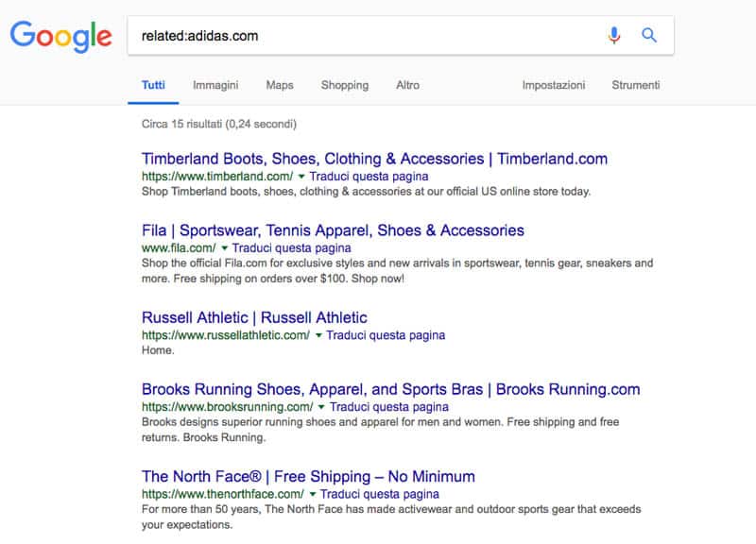
Task: Click Traduci questa pagina for Brooks Running
Action: click(x=389, y=407)
